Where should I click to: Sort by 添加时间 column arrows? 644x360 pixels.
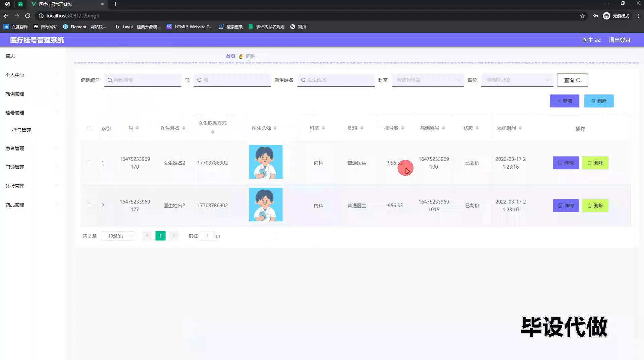520,128
